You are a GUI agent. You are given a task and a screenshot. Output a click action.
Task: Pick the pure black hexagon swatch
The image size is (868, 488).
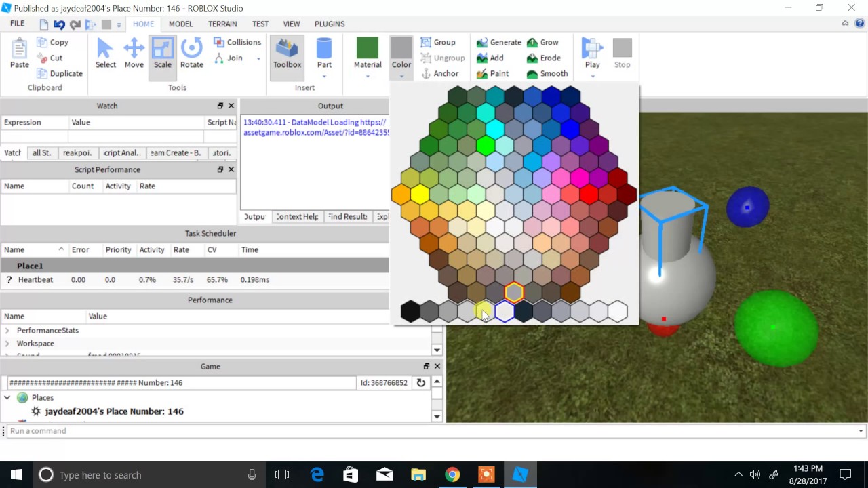[410, 311]
